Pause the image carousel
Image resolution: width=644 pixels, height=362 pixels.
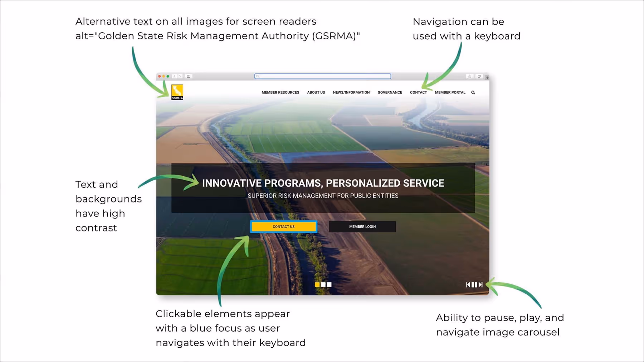pyautogui.click(x=474, y=285)
